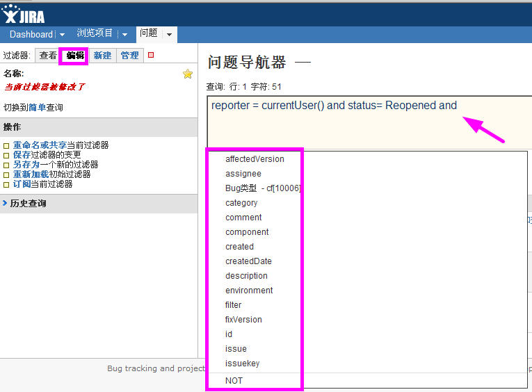
Task: Click 重命名或共享 current filter link
Action: coord(40,145)
